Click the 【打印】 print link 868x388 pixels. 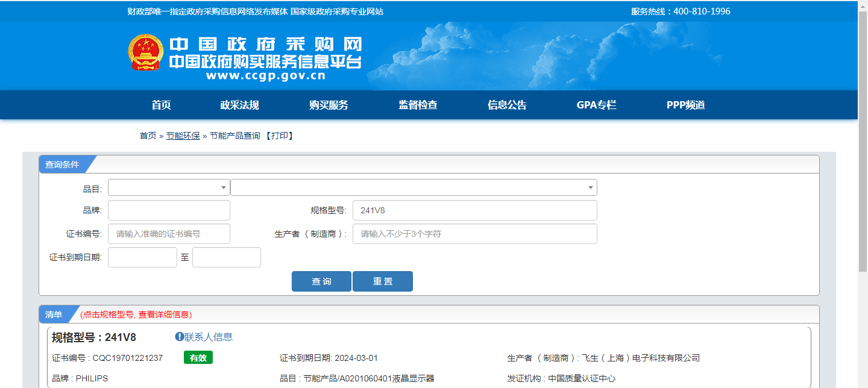click(x=279, y=136)
